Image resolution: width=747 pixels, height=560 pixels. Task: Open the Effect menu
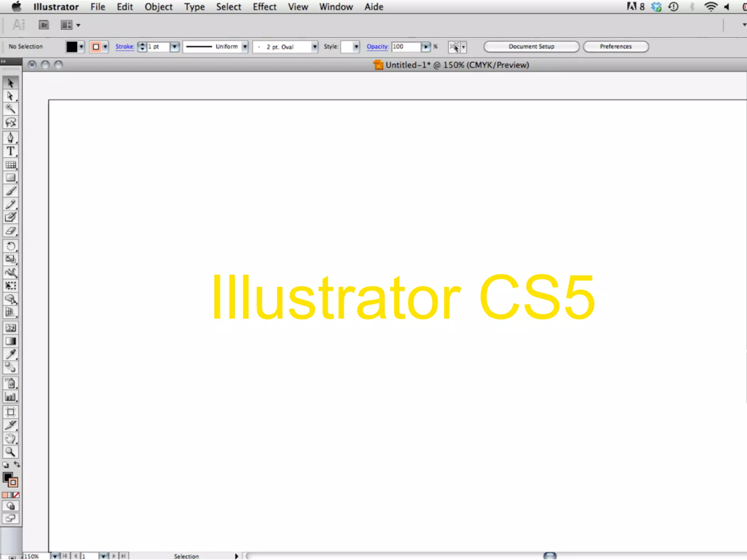click(x=264, y=7)
